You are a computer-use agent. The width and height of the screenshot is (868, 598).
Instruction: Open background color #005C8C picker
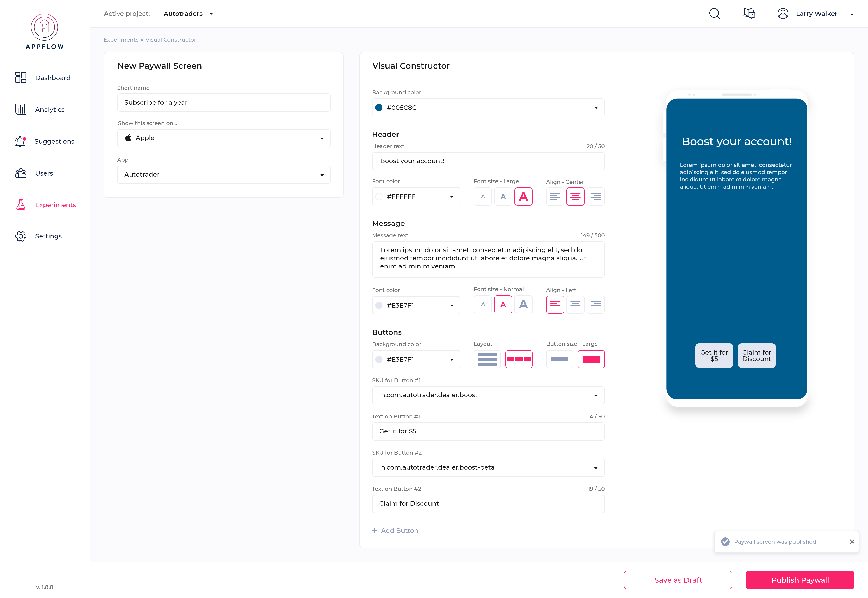(x=488, y=107)
